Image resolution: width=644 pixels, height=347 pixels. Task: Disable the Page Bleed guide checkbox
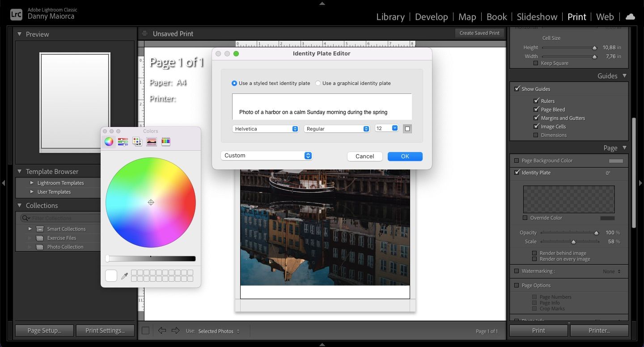coord(536,110)
